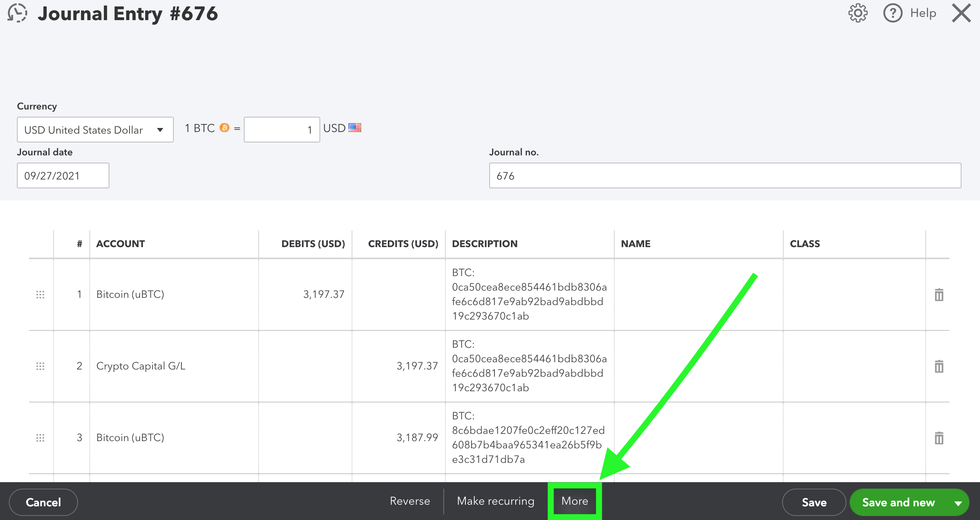Click the Cancel button
Image resolution: width=980 pixels, height=520 pixels.
coord(43,502)
